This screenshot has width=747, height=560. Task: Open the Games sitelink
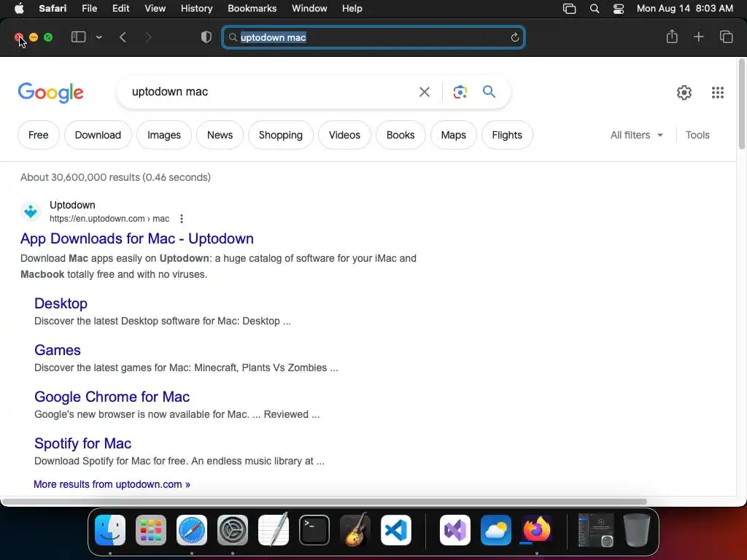click(58, 350)
